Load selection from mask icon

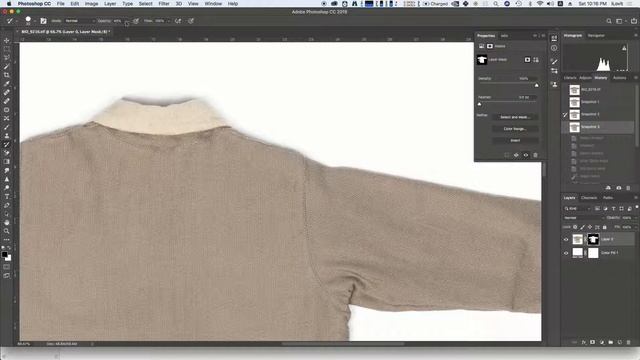pyautogui.click(x=507, y=155)
